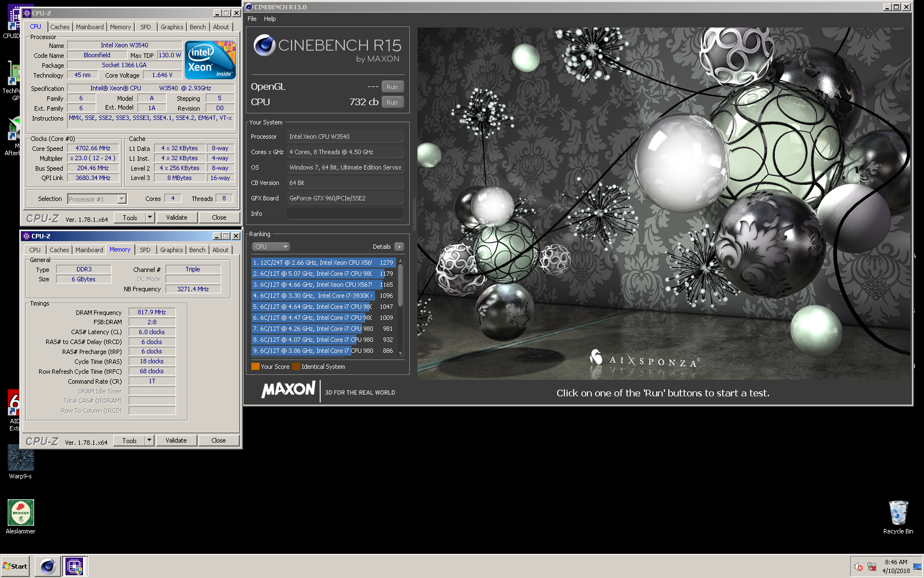Click Tools button in upper CPU-Z window
This screenshot has height=578, width=924.
coord(130,217)
